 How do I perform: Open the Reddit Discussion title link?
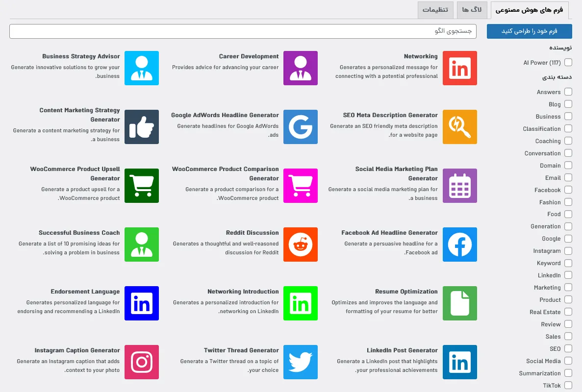point(252,233)
